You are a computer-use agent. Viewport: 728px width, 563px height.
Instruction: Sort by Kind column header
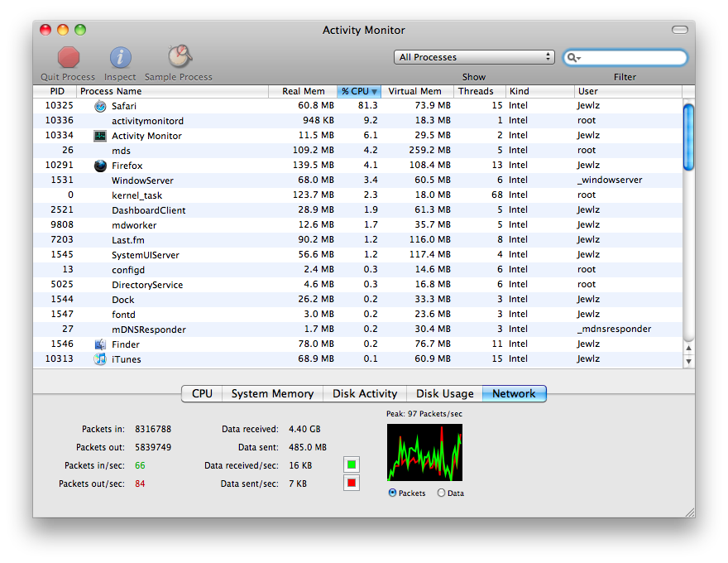click(x=540, y=91)
